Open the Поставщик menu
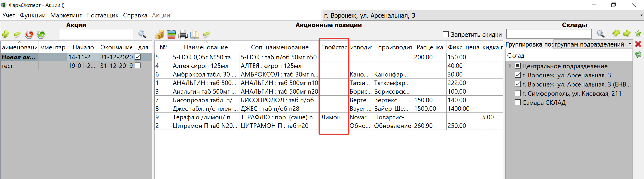Viewport: 644px width, 179px height. point(102,15)
